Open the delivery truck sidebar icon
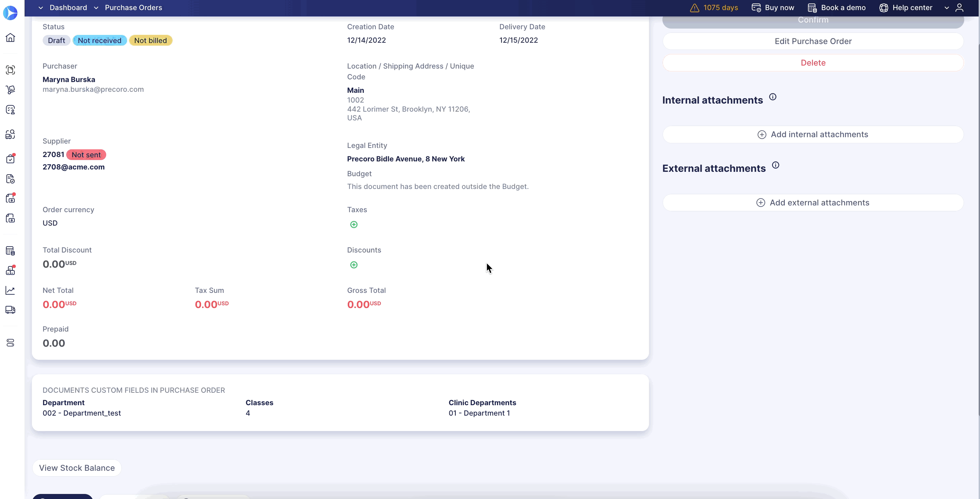Screen dimensions: 980x499 point(10,310)
